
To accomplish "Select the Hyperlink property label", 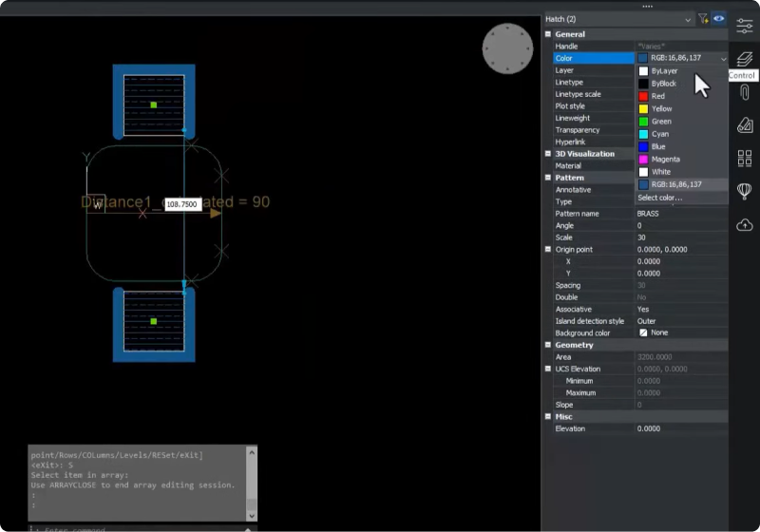I will [570, 142].
